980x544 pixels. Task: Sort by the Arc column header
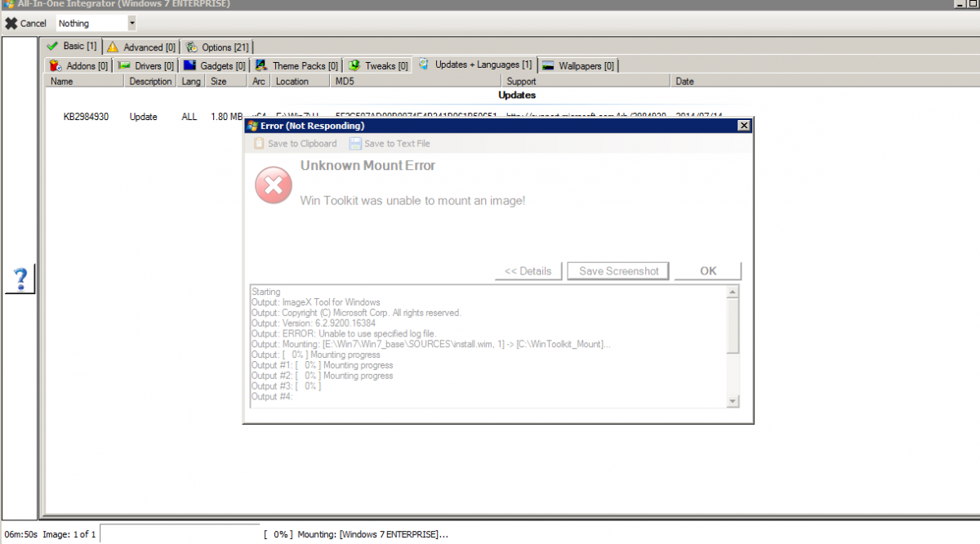coord(260,81)
